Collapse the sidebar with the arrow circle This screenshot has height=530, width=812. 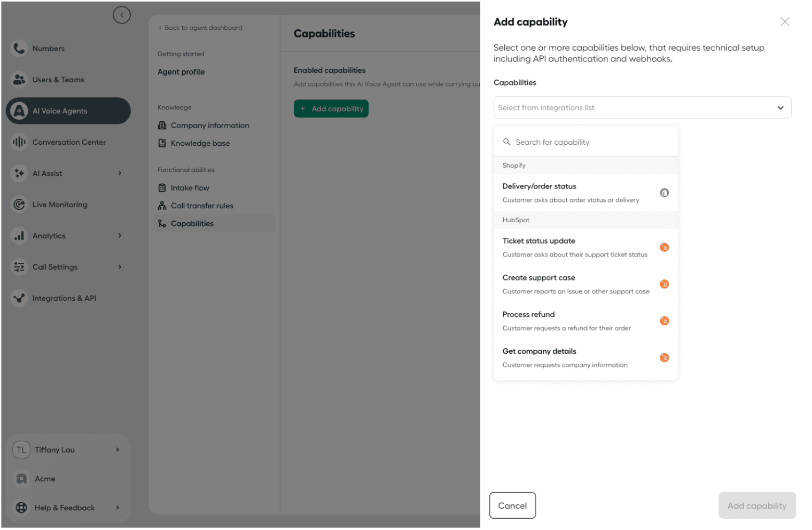click(x=122, y=15)
